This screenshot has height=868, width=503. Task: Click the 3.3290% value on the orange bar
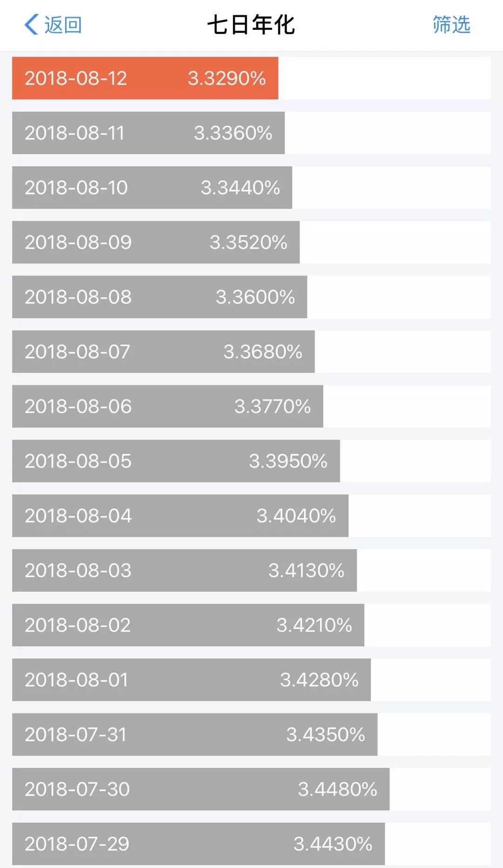coord(227,78)
